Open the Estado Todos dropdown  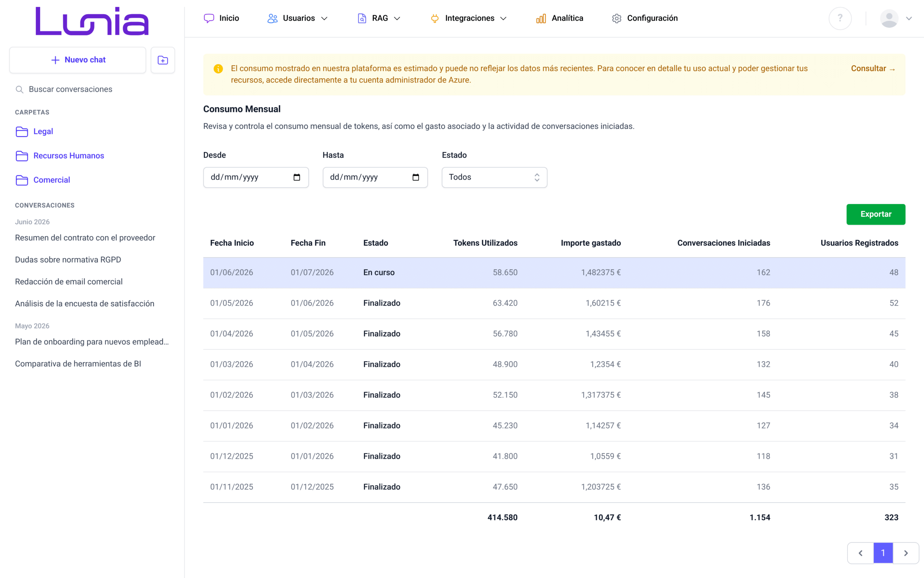(494, 177)
